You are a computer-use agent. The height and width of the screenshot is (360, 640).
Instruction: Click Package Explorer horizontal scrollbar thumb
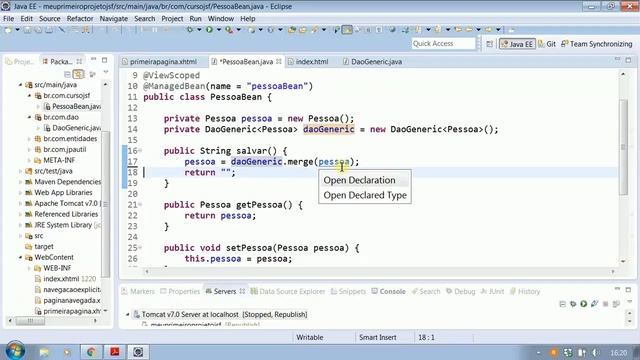(x=30, y=321)
